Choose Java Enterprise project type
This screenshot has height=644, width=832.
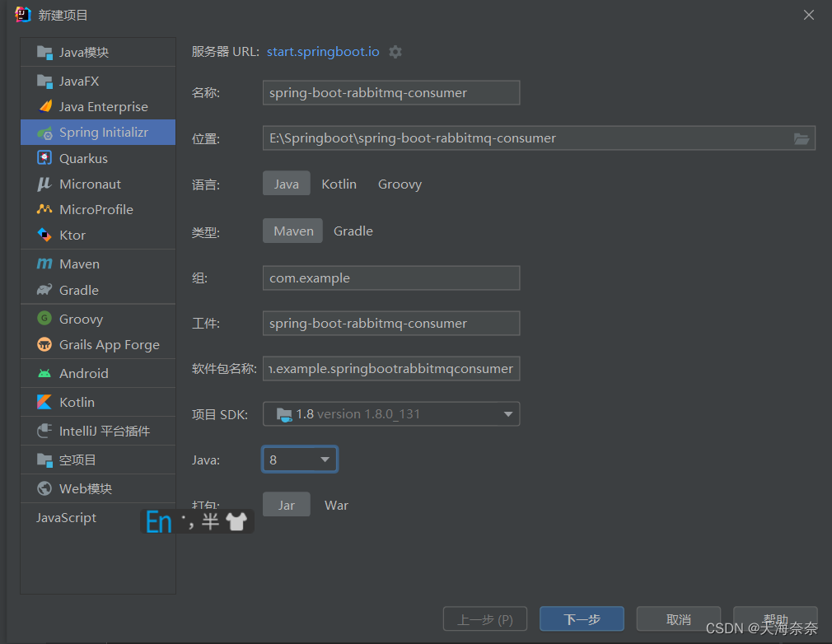98,106
